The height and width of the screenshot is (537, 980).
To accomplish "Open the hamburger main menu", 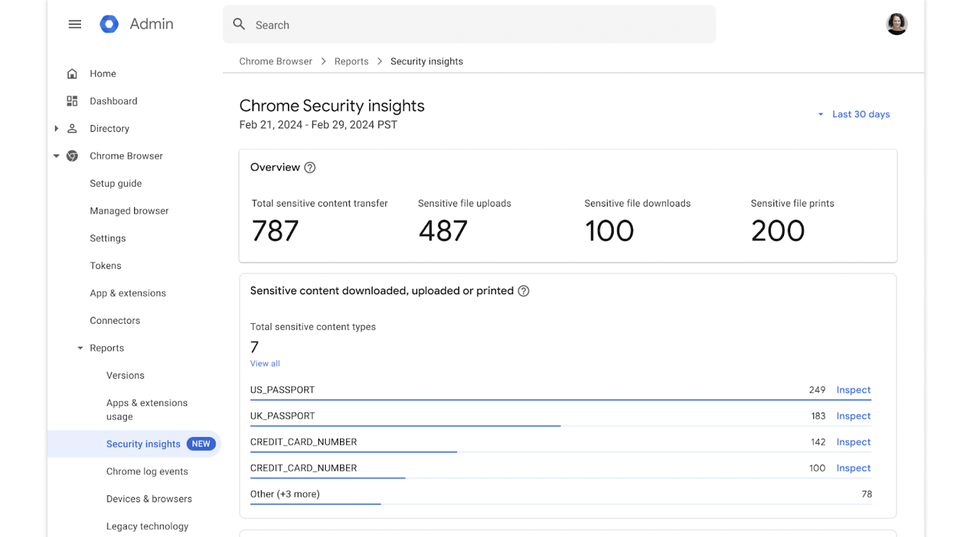I will 75,25.
